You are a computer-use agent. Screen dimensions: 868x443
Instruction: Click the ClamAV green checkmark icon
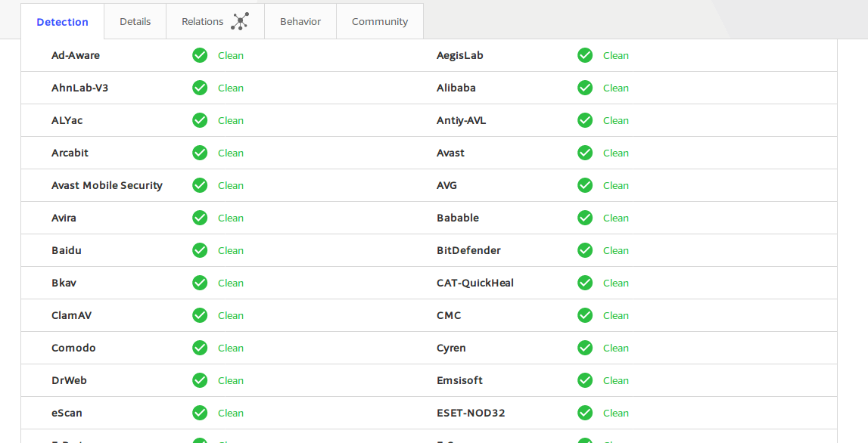200,315
